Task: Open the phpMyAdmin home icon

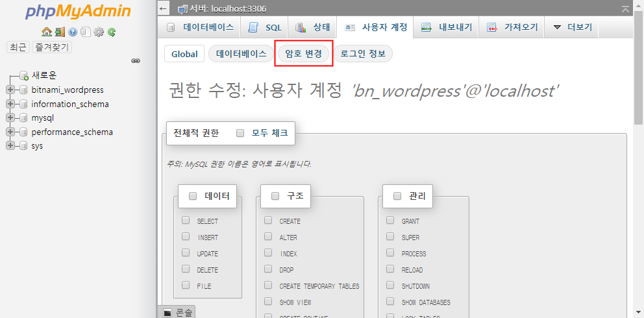Action: click(46, 32)
